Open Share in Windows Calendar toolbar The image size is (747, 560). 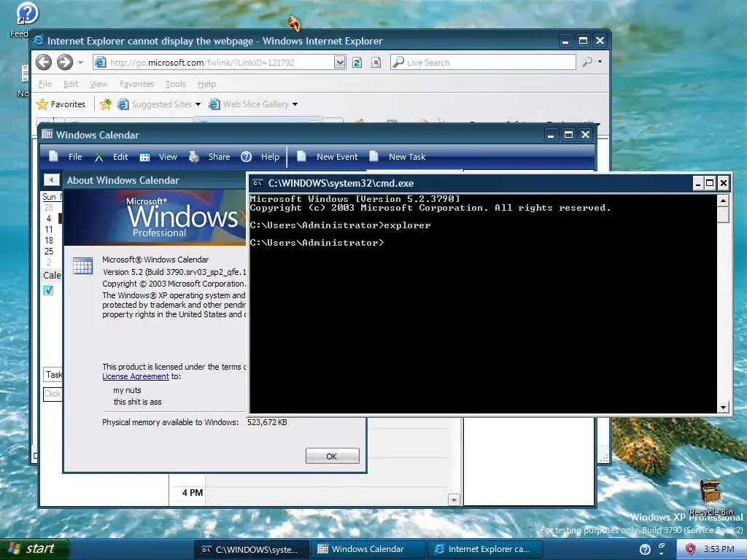coord(209,157)
